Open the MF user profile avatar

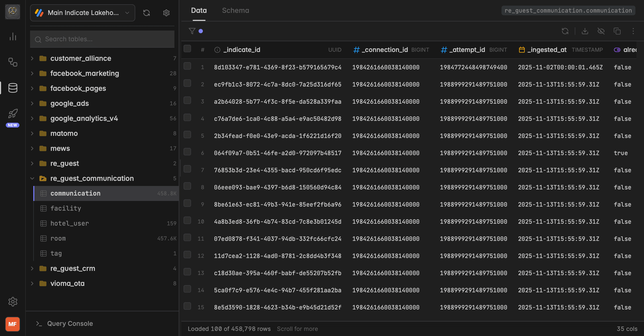[x=13, y=324]
